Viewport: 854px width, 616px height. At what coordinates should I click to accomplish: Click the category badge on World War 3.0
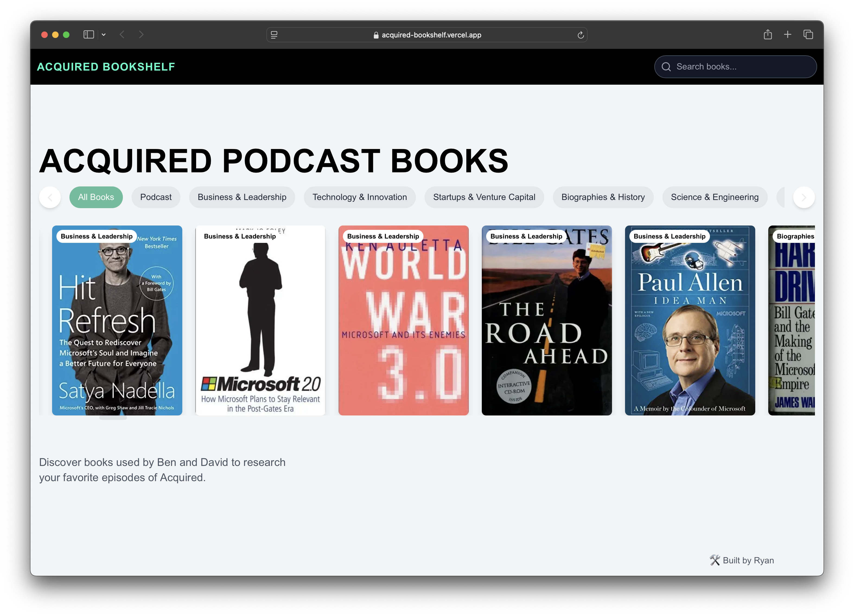[383, 236]
